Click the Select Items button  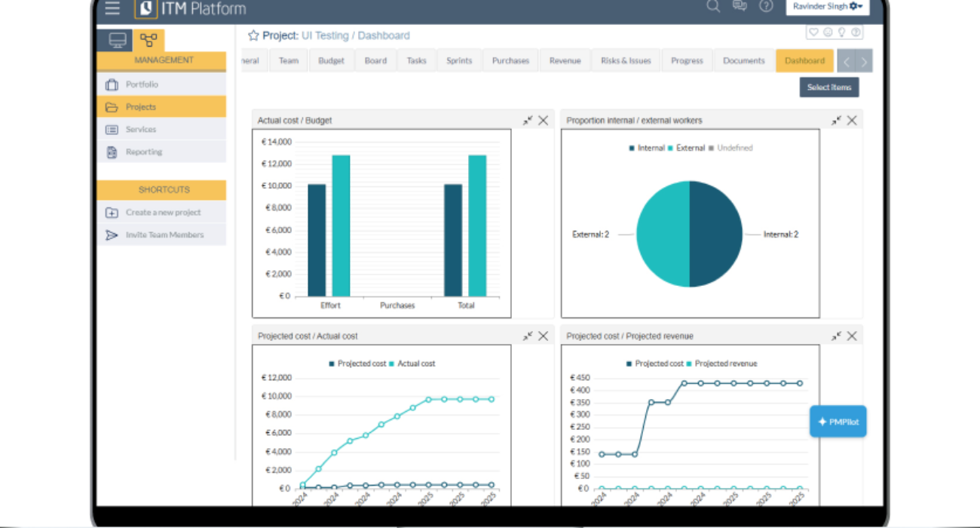(x=828, y=87)
